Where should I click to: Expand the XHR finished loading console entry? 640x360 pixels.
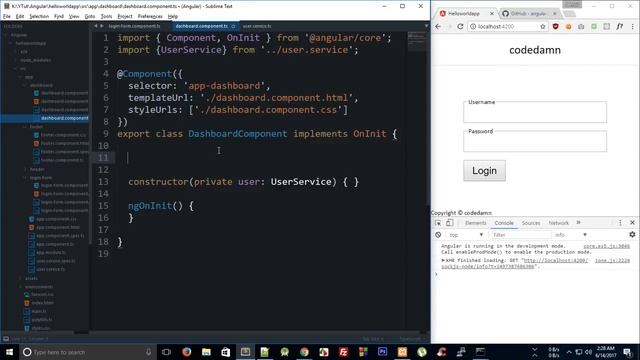coord(443,260)
